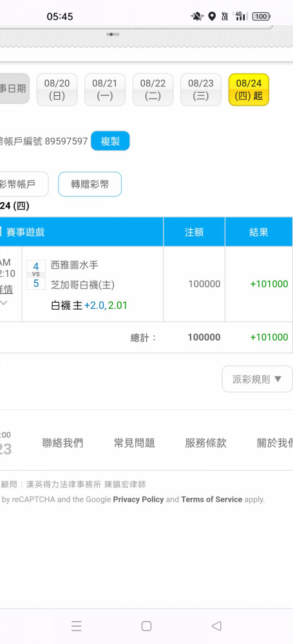Select the 08/22 (二) date tab

[x=153, y=90]
